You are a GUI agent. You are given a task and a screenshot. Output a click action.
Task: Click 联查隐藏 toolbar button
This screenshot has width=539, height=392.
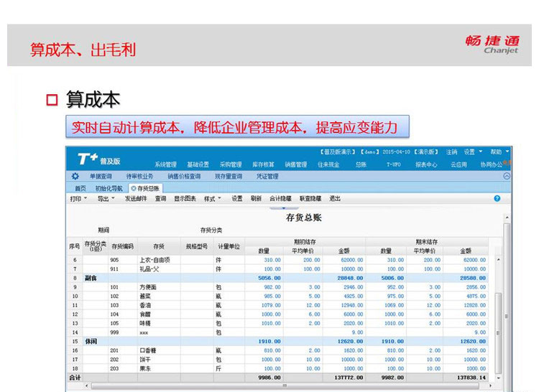coord(310,199)
